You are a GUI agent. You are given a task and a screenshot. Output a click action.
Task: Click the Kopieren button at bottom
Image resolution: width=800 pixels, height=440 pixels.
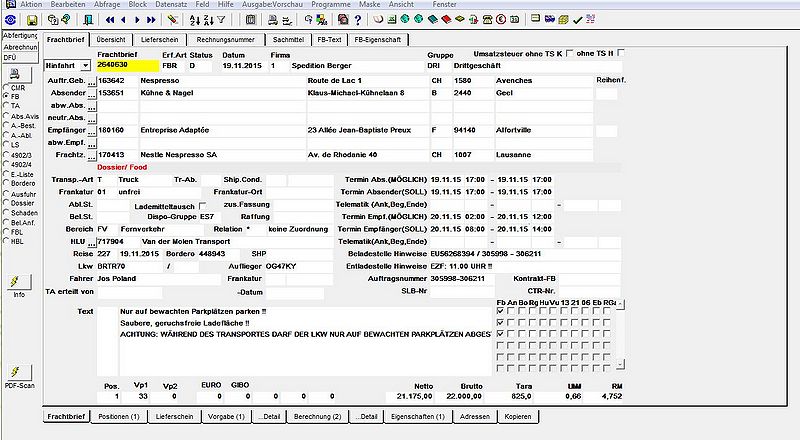tap(518, 417)
